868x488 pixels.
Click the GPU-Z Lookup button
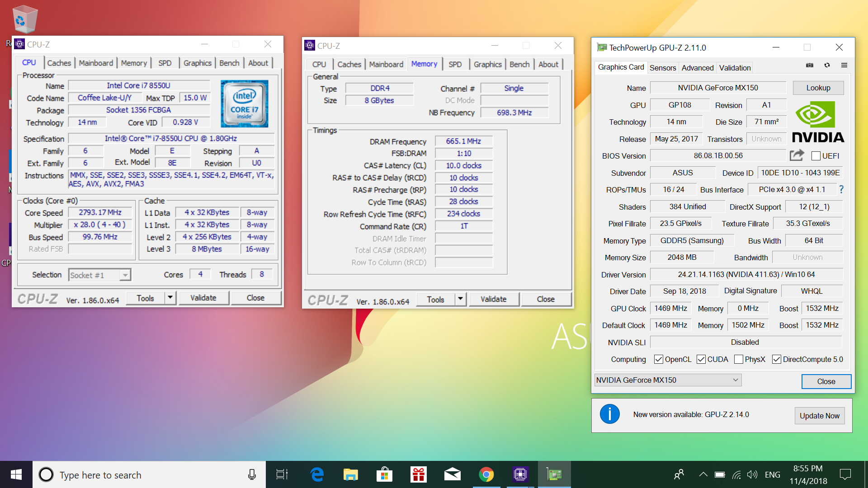[x=818, y=88]
